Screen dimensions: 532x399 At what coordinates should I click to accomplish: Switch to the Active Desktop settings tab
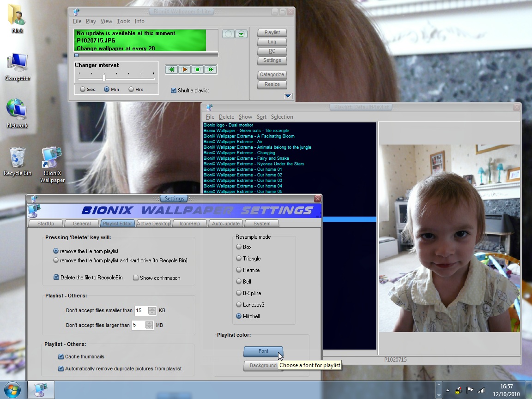click(154, 224)
